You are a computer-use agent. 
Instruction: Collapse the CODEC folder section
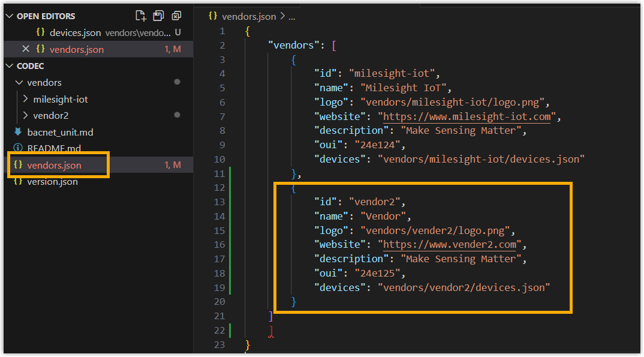coord(10,66)
